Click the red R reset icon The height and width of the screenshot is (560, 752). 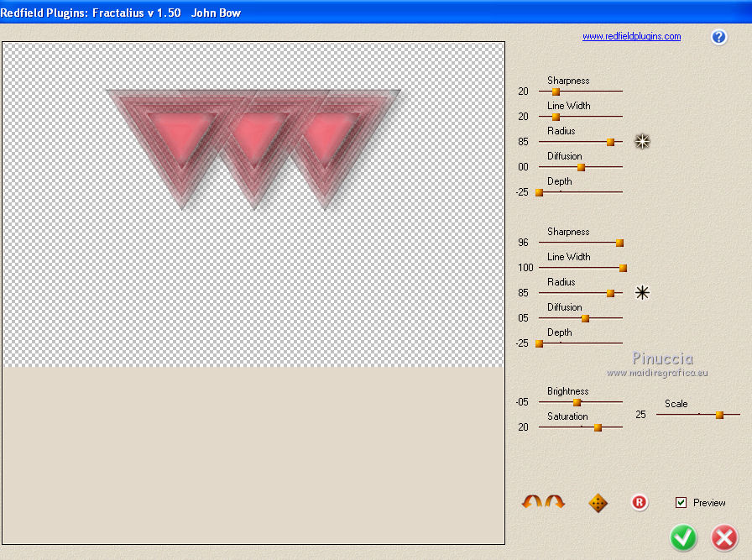pos(640,502)
